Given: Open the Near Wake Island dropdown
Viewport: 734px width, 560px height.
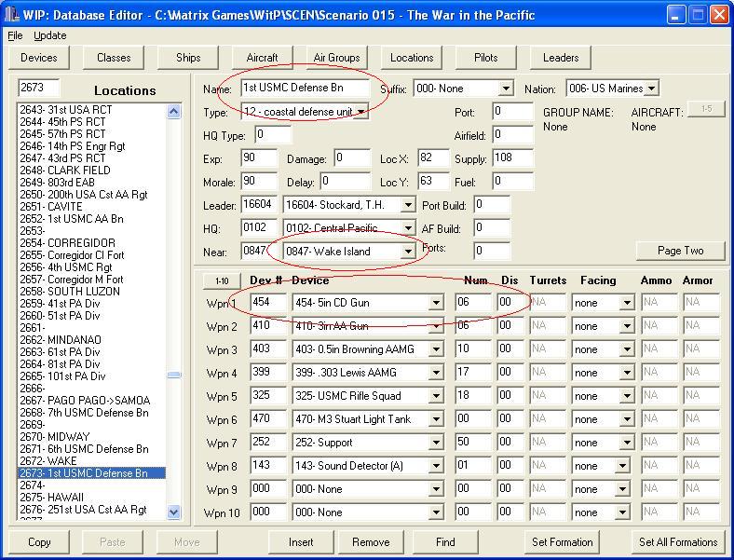Looking at the screenshot, I should [x=408, y=252].
